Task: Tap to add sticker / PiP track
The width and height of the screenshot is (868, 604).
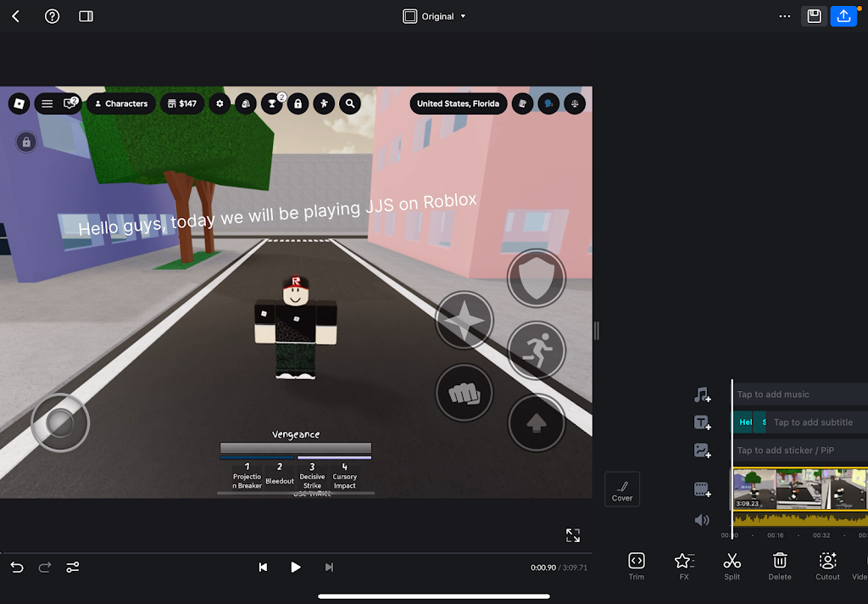Action: [800, 450]
